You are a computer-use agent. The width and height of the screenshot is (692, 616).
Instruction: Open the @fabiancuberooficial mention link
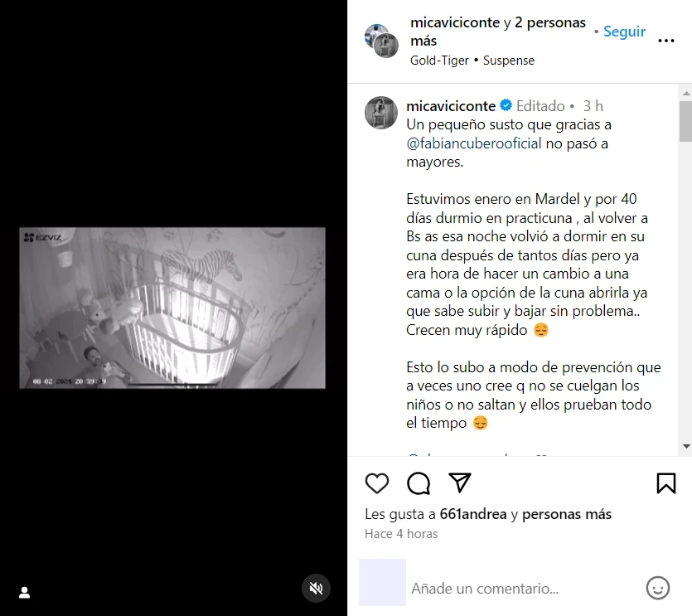tap(473, 143)
